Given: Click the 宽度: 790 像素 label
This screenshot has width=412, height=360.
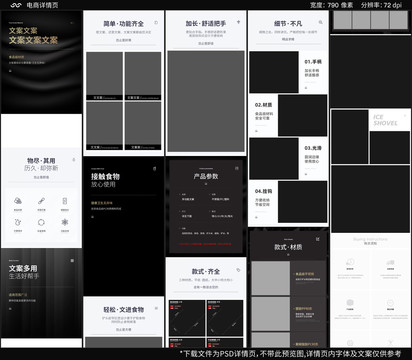Looking at the screenshot, I should click(331, 5).
